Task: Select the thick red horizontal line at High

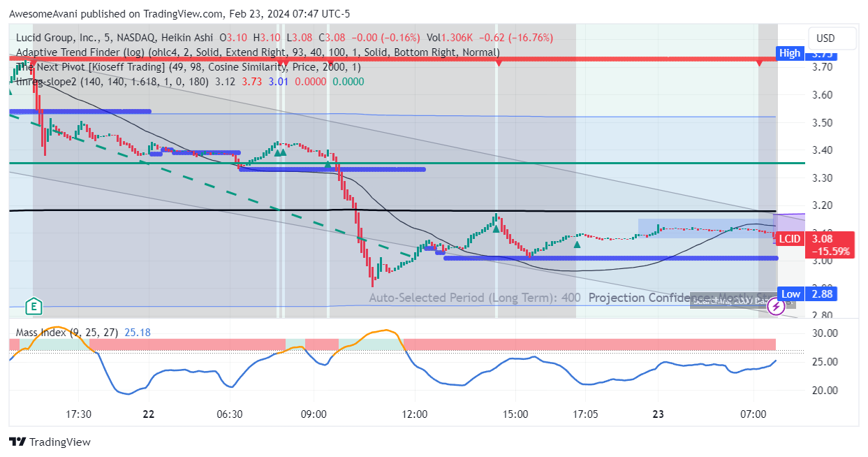Action: [x=392, y=59]
